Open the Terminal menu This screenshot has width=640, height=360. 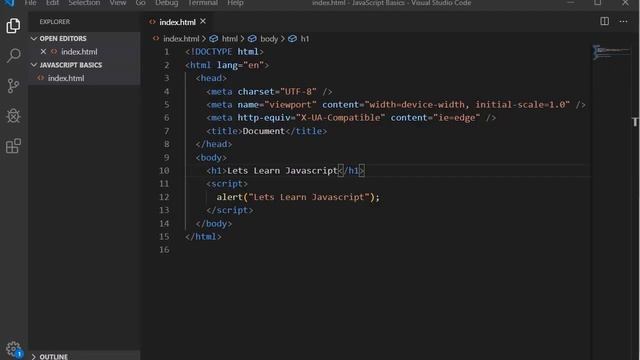pyautogui.click(x=202, y=3)
